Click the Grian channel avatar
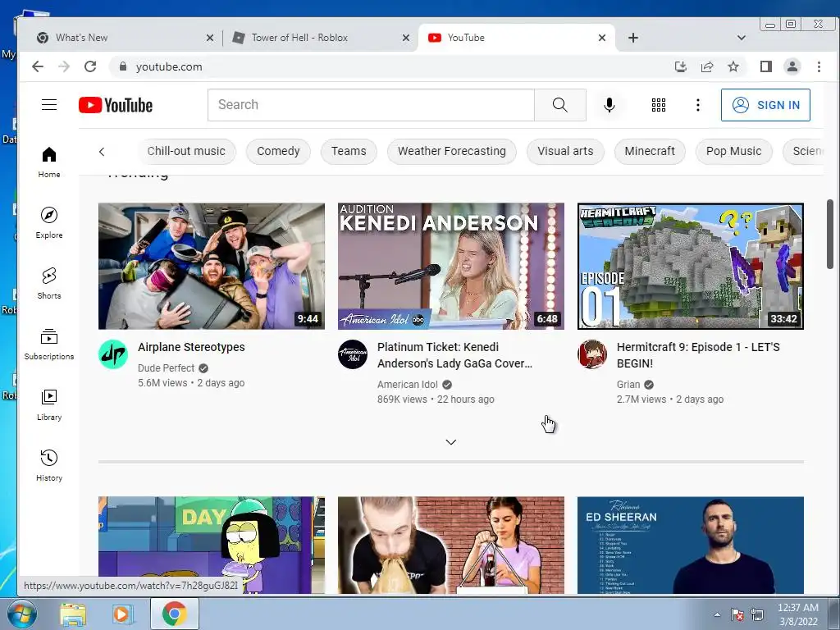The image size is (840, 630). coord(592,354)
